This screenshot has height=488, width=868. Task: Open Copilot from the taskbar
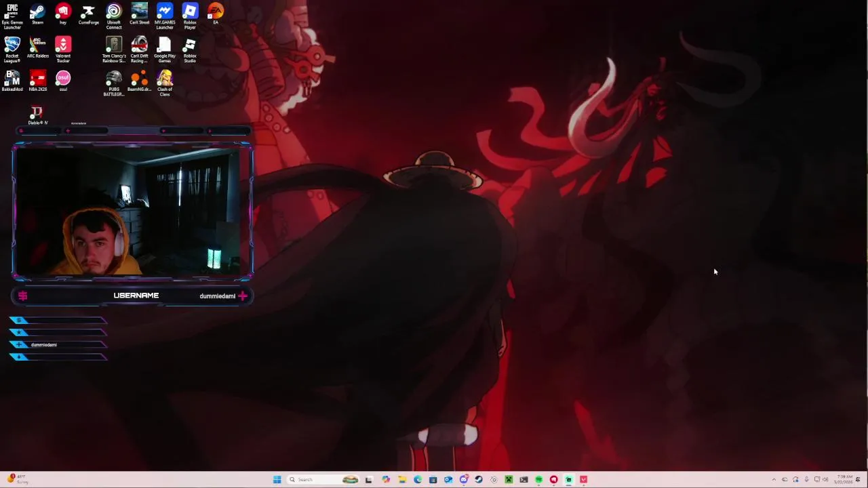tap(386, 480)
